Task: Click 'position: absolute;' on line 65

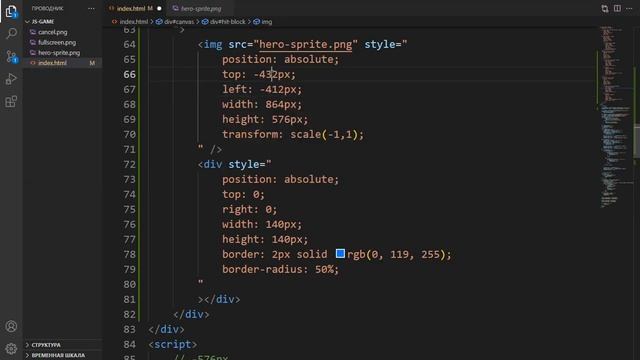Action: (280, 60)
